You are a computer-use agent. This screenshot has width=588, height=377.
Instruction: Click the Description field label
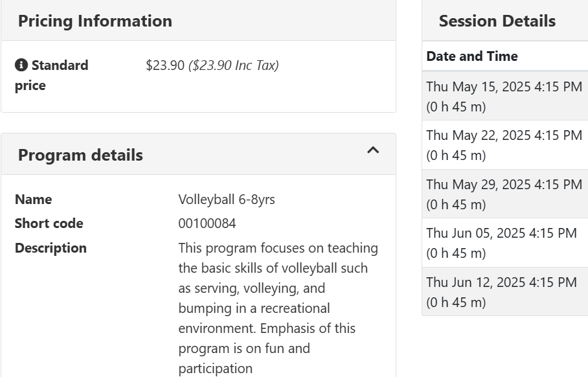tap(51, 248)
